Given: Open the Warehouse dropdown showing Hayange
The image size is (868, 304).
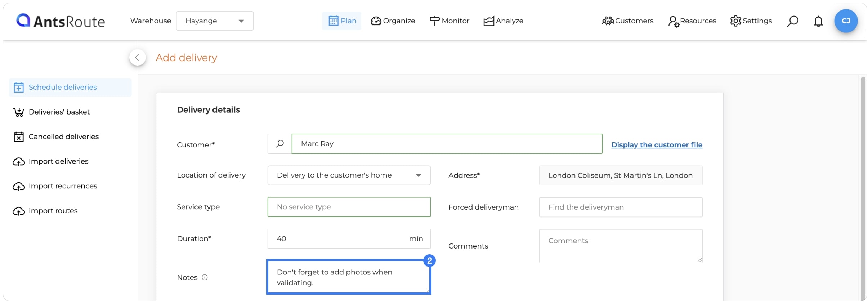Looking at the screenshot, I should tap(215, 21).
